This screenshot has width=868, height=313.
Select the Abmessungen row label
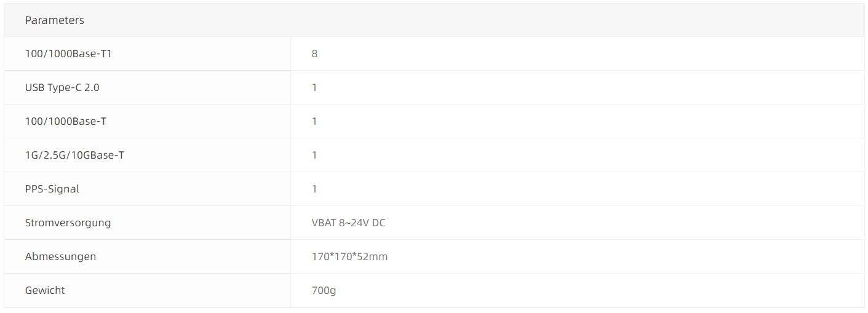coord(60,256)
